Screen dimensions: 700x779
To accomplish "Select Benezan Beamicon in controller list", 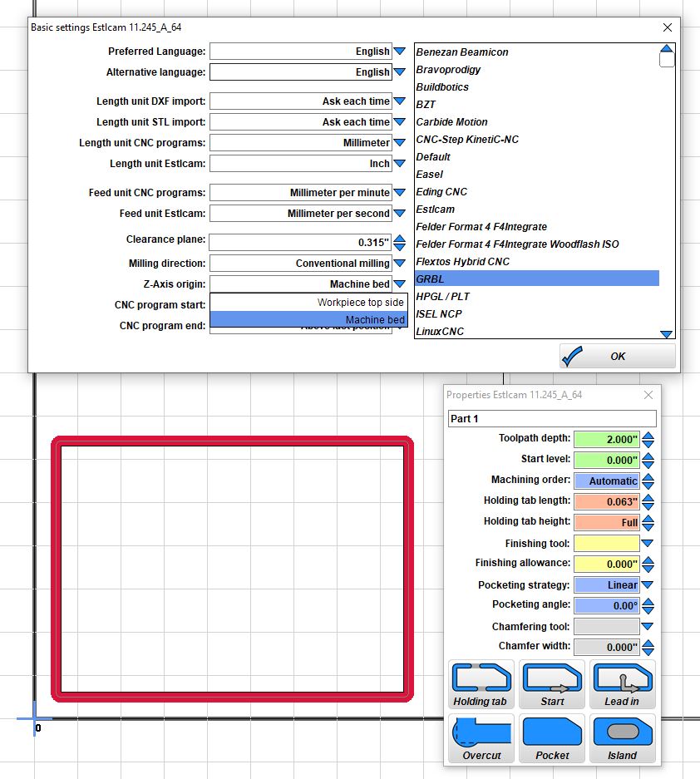I will click(537, 52).
